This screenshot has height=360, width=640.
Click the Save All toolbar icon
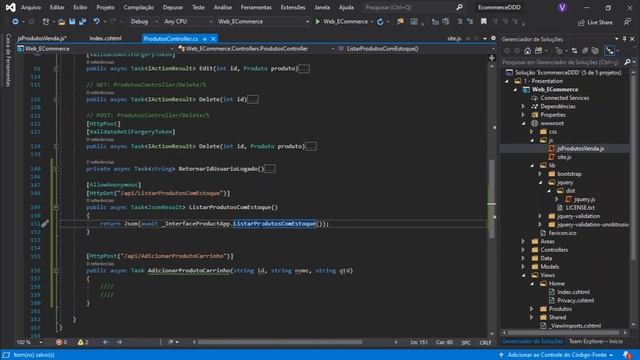tap(83, 22)
